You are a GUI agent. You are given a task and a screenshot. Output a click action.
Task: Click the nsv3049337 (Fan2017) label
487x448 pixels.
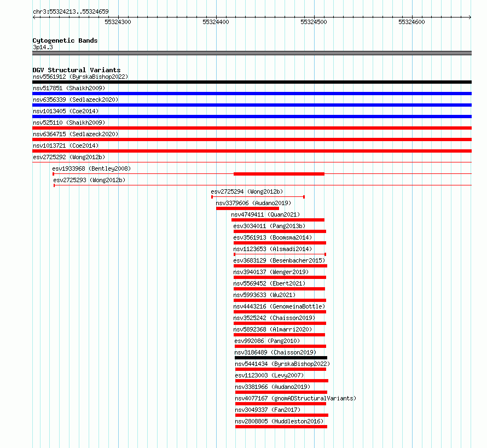point(268,410)
